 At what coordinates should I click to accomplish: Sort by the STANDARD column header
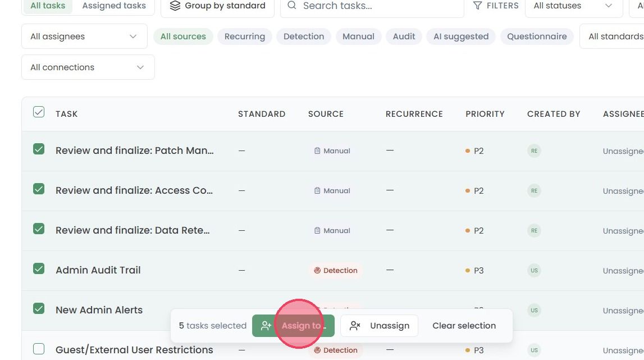(262, 114)
